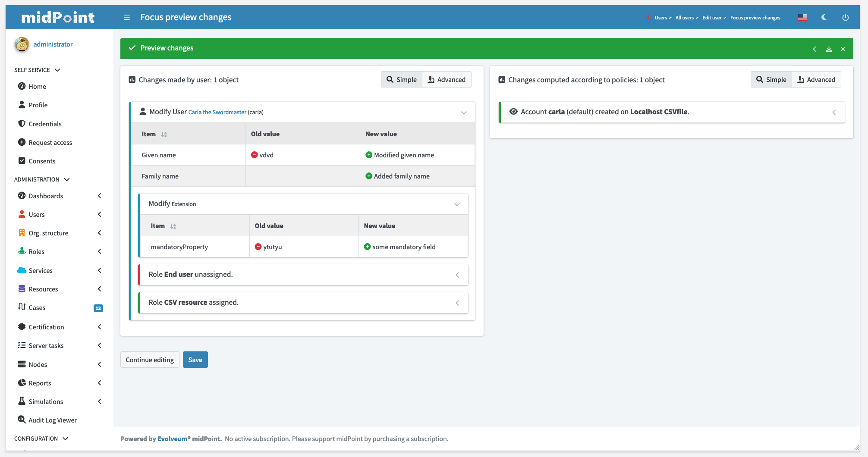The height and width of the screenshot is (457, 868).
Task: Open Carla the Swordmaster user link
Action: (x=217, y=112)
